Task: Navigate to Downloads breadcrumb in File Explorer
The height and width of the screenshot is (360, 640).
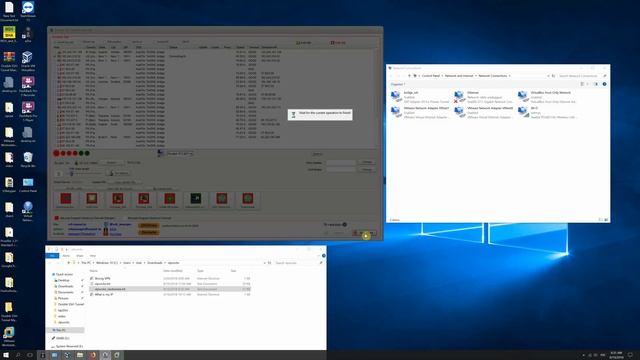Action: (x=155, y=263)
